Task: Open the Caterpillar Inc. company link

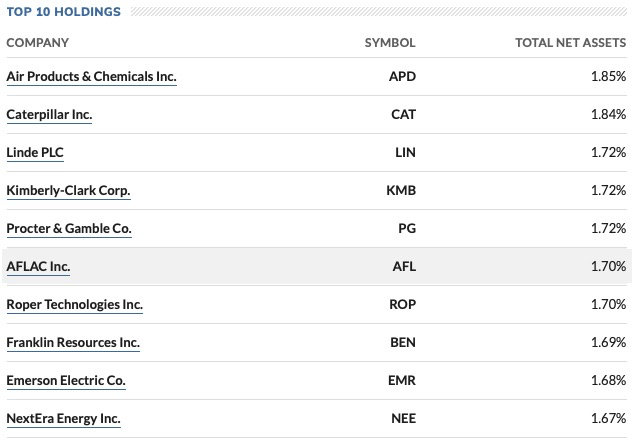Action: pyautogui.click(x=49, y=114)
